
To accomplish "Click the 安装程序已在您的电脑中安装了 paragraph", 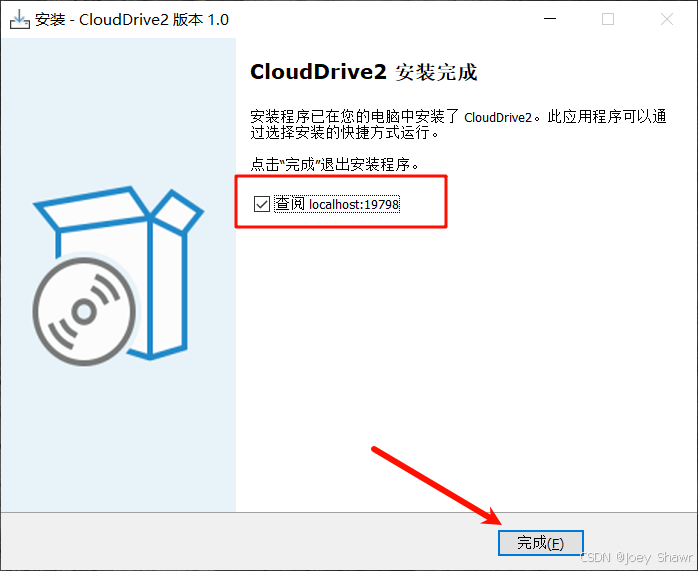I will pos(458,124).
